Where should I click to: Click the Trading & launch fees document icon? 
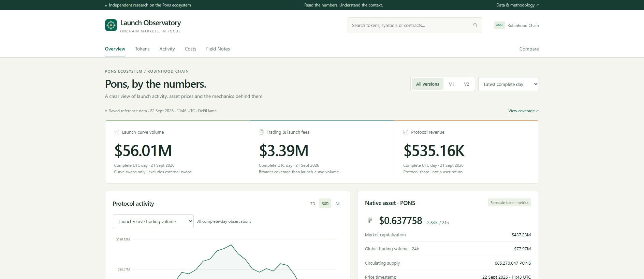[262, 132]
